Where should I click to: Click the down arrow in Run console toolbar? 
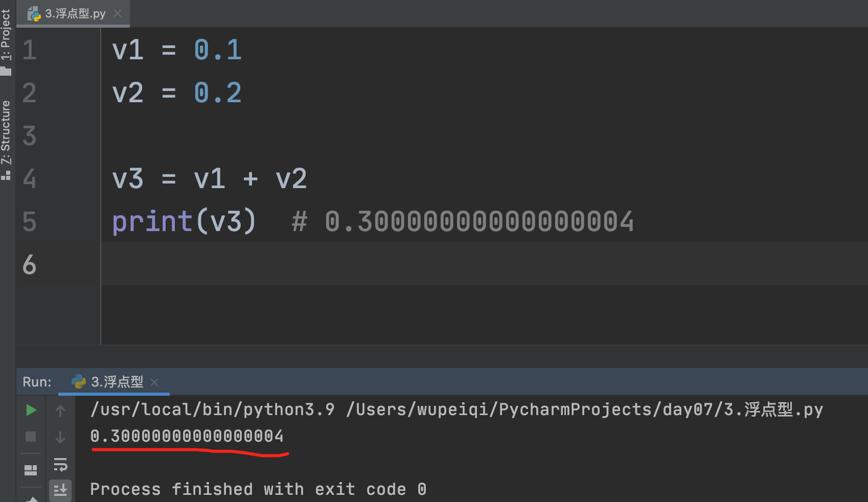click(x=60, y=437)
